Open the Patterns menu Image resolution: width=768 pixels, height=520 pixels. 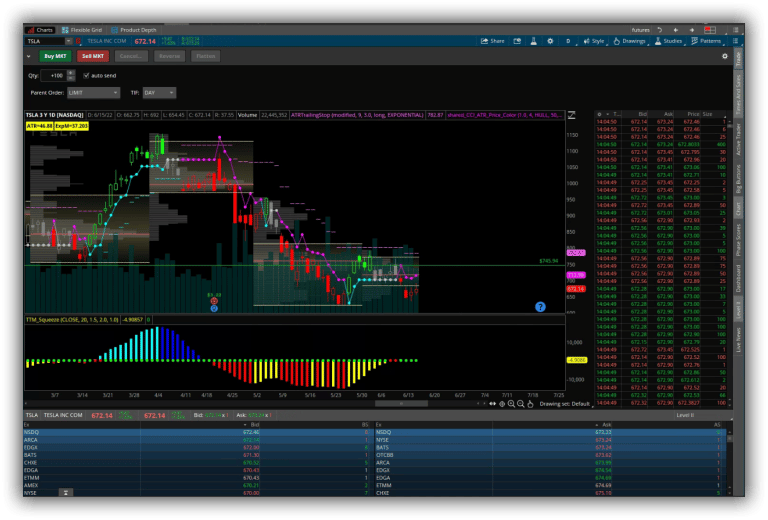tap(708, 41)
